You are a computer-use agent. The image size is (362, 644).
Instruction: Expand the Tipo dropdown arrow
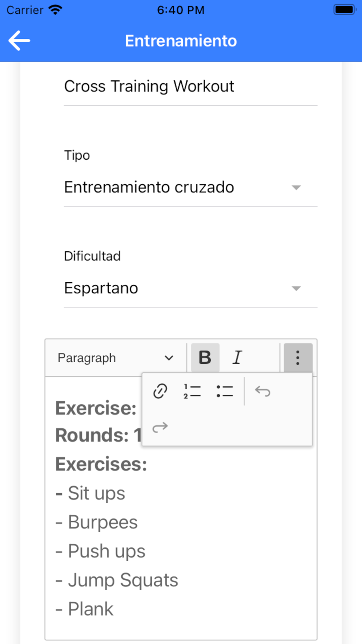tap(296, 188)
